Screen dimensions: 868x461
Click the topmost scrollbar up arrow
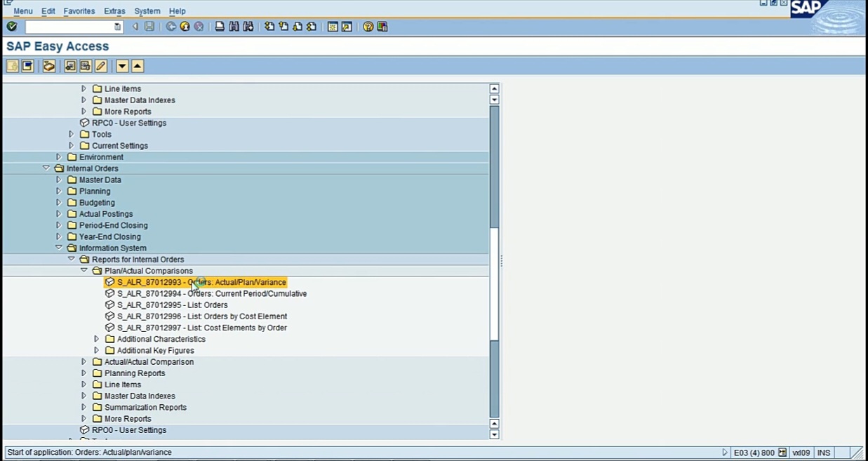[494, 89]
